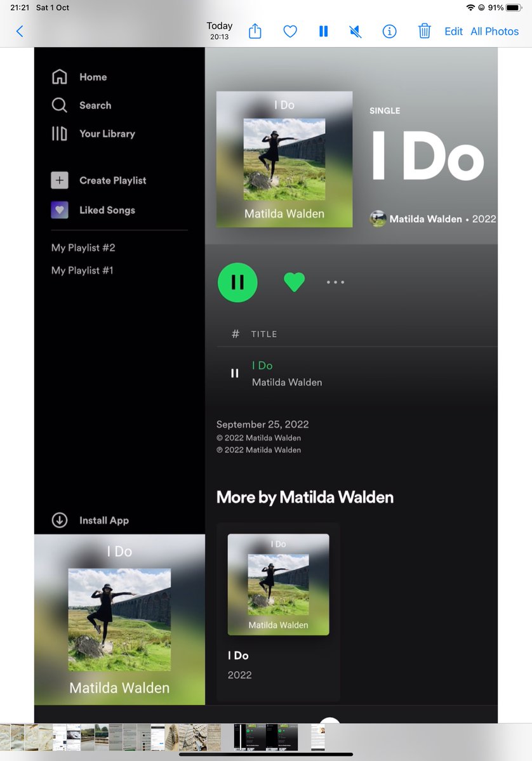Open My Playlist #1
532x761 pixels.
click(x=82, y=270)
